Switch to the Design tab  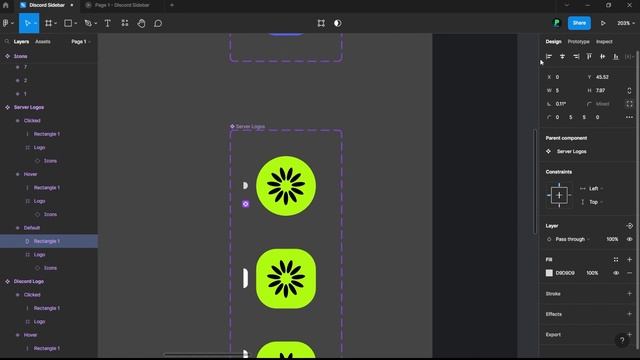[553, 42]
